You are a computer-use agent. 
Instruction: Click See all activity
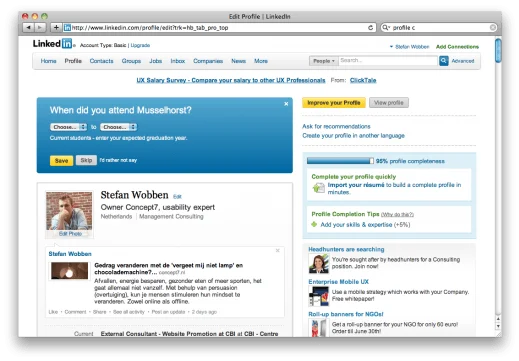pyautogui.click(x=129, y=312)
